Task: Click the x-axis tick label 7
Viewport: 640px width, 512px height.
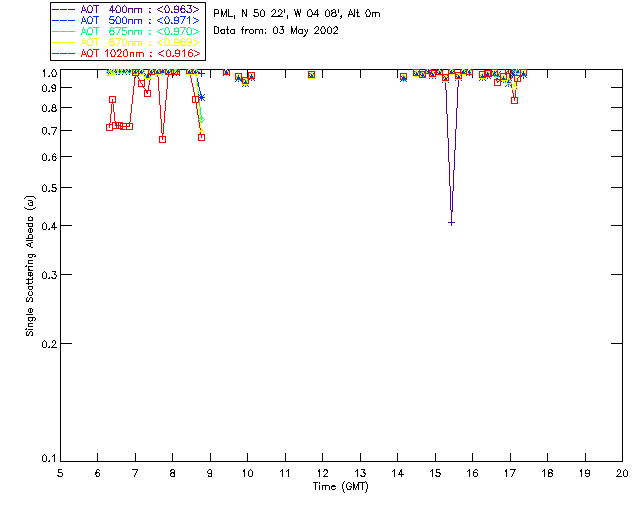Action: coord(135,473)
